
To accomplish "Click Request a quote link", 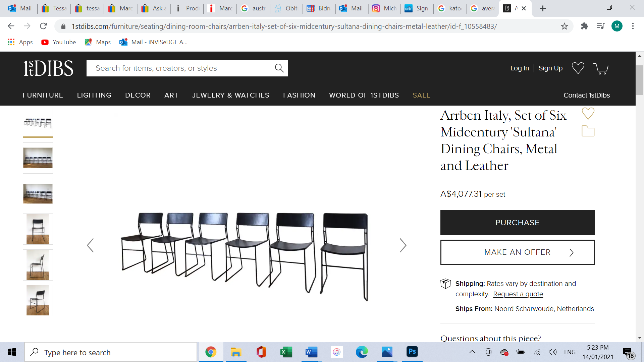I will coord(518,294).
